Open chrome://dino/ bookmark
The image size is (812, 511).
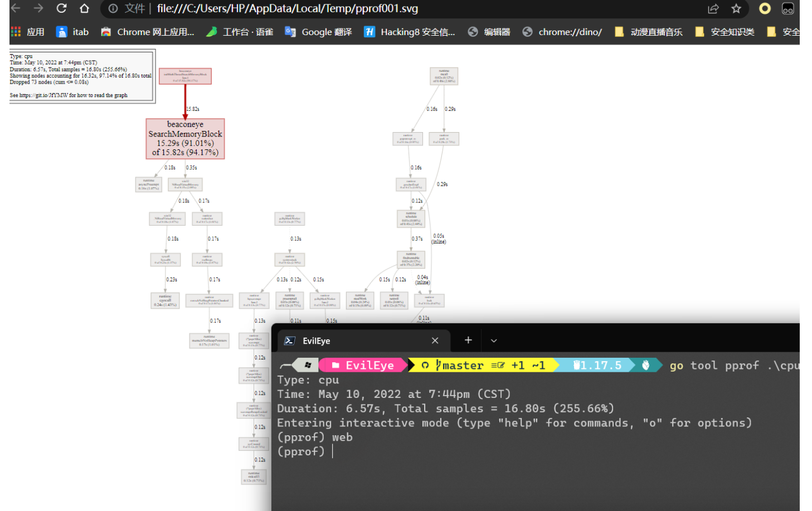(x=562, y=32)
